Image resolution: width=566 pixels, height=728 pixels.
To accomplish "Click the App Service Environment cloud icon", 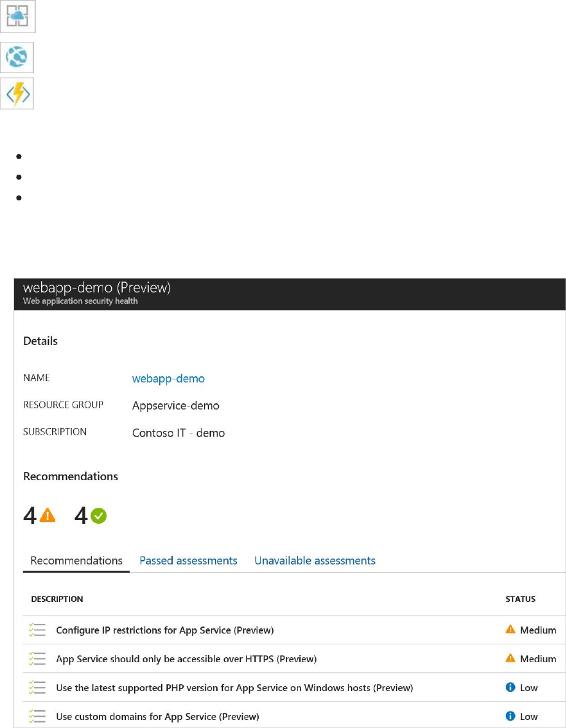I will click(18, 16).
